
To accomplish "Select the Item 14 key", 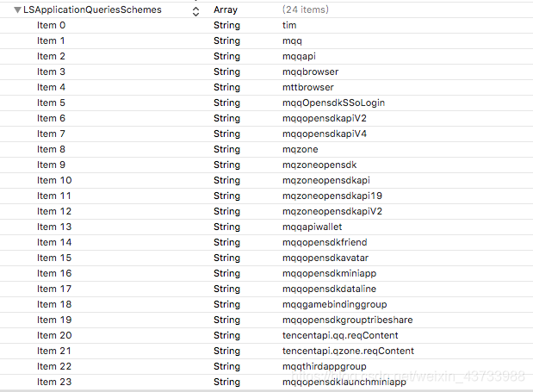I will [x=54, y=242].
